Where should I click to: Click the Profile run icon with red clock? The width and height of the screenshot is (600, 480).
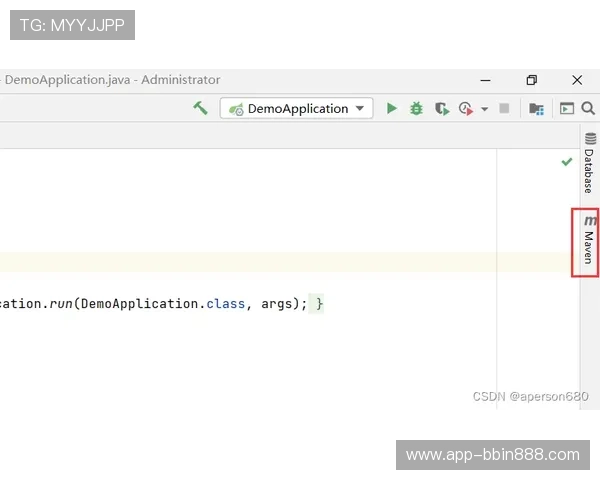pyautogui.click(x=466, y=108)
